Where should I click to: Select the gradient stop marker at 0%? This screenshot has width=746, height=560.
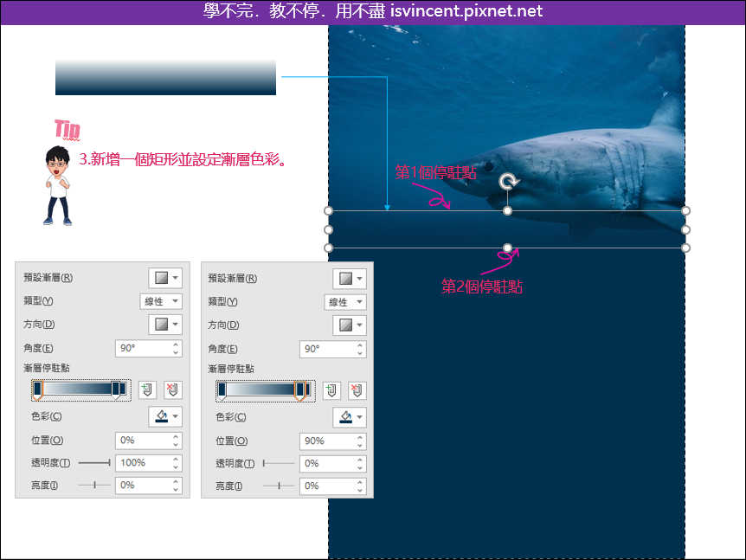coord(38,390)
